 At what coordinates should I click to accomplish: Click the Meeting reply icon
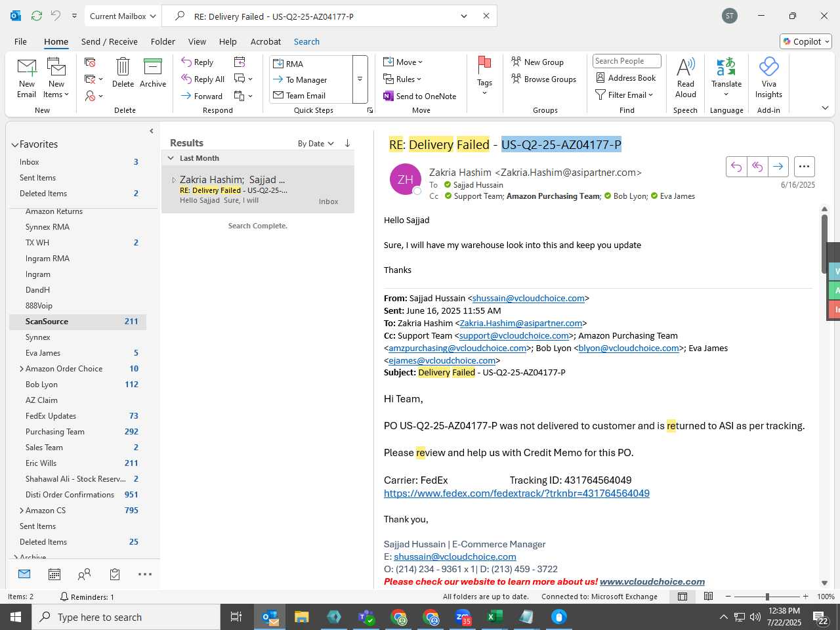[x=240, y=62]
